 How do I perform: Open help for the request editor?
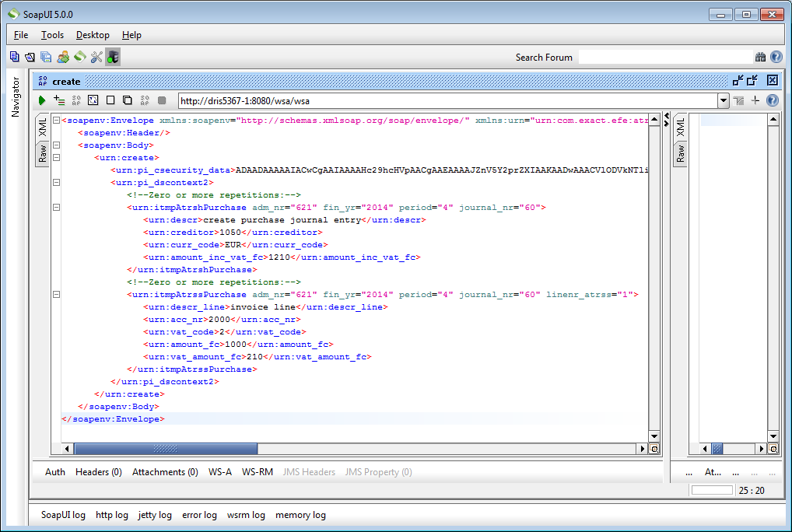[773, 100]
